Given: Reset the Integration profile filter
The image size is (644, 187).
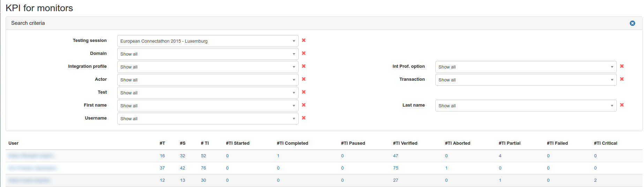Looking at the screenshot, I should tap(304, 66).
